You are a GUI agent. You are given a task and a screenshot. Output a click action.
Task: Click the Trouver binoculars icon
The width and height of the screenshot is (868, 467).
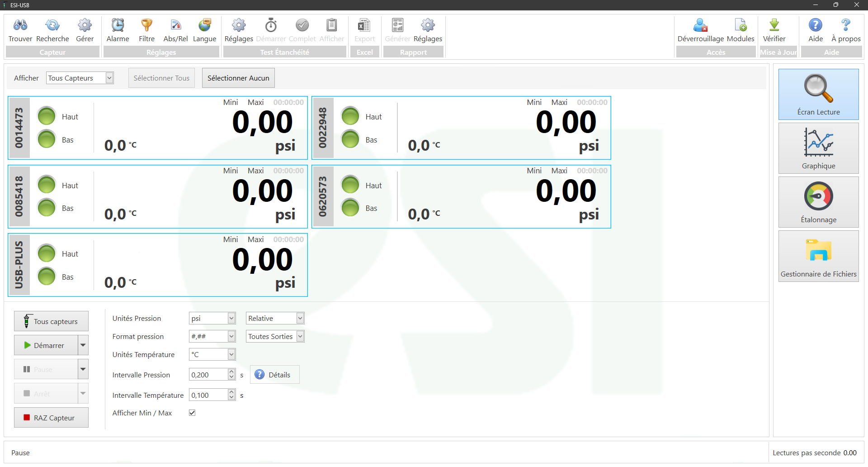tap(20, 25)
